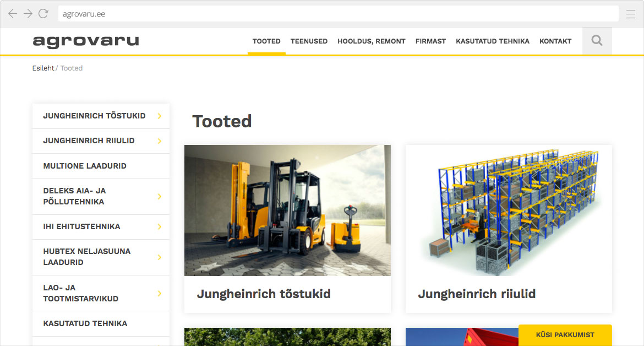Open the TOOTED menu item
Image resolution: width=644 pixels, height=346 pixels.
pos(266,41)
